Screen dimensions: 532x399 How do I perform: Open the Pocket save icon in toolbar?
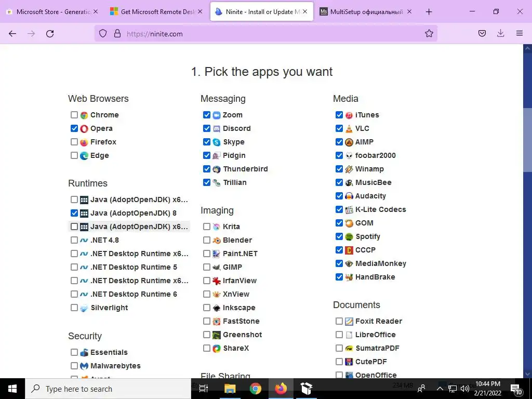coord(482,33)
